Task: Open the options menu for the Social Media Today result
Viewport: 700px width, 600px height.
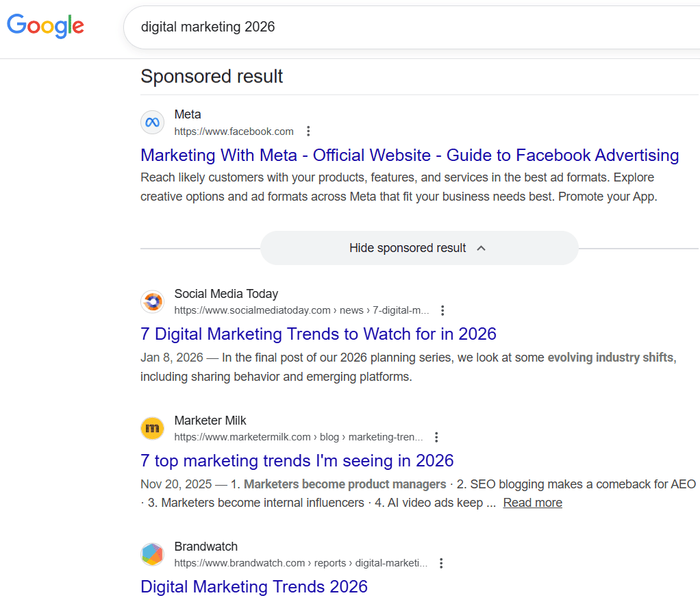Action: [442, 310]
